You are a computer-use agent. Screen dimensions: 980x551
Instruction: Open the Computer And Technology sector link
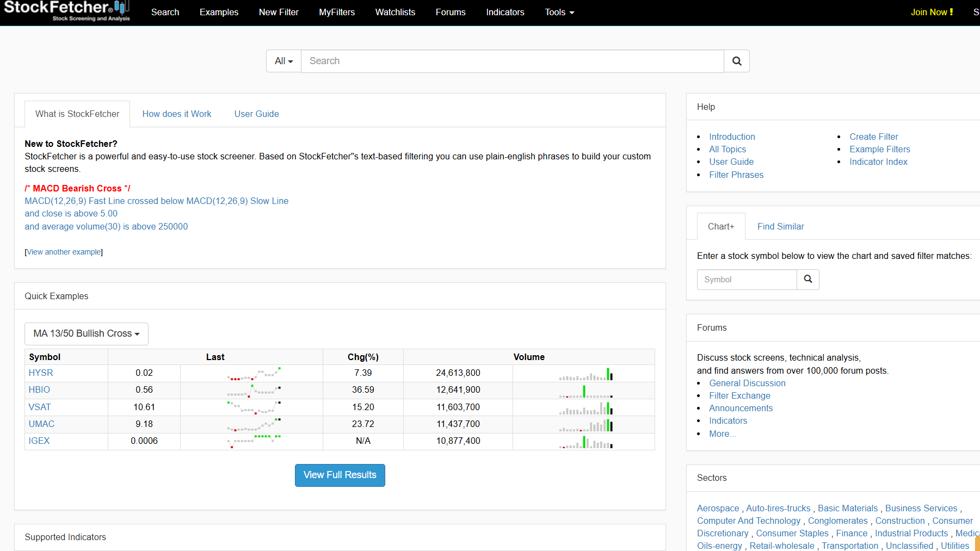click(x=749, y=521)
